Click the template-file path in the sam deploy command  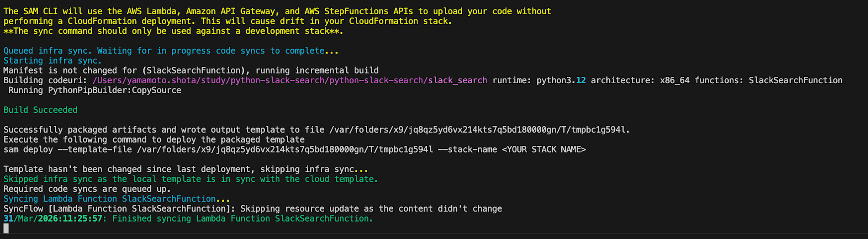click(285, 150)
